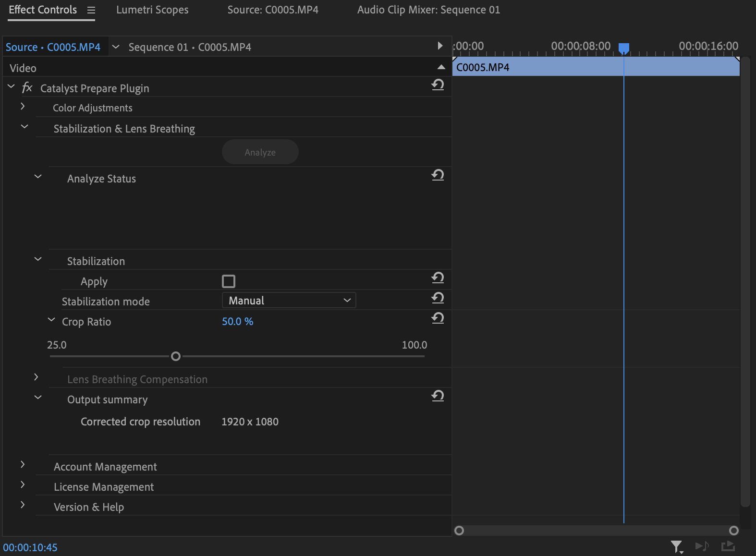Enable the stabilization Apply checkbox
The image size is (756, 556).
tap(229, 281)
